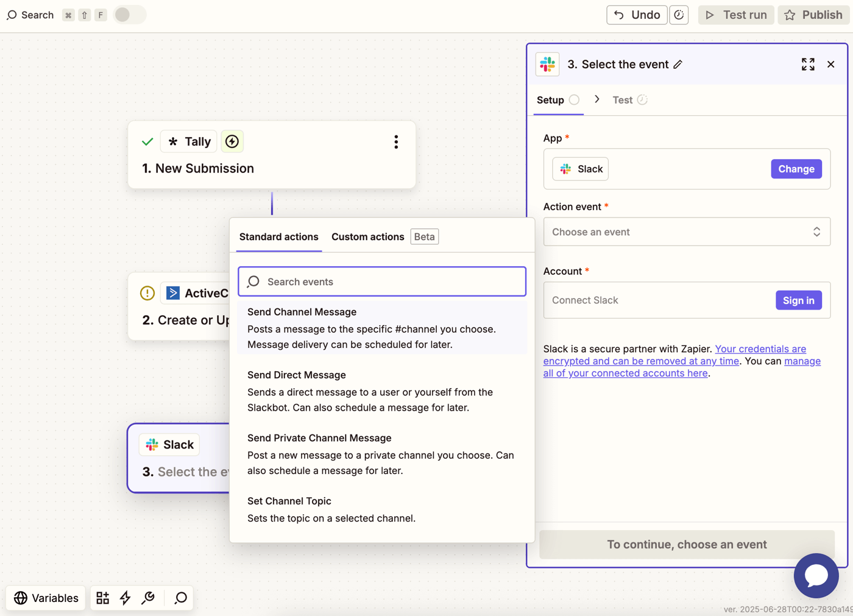Change the selected app
Viewport: 853px width, 616px height.
click(x=796, y=169)
